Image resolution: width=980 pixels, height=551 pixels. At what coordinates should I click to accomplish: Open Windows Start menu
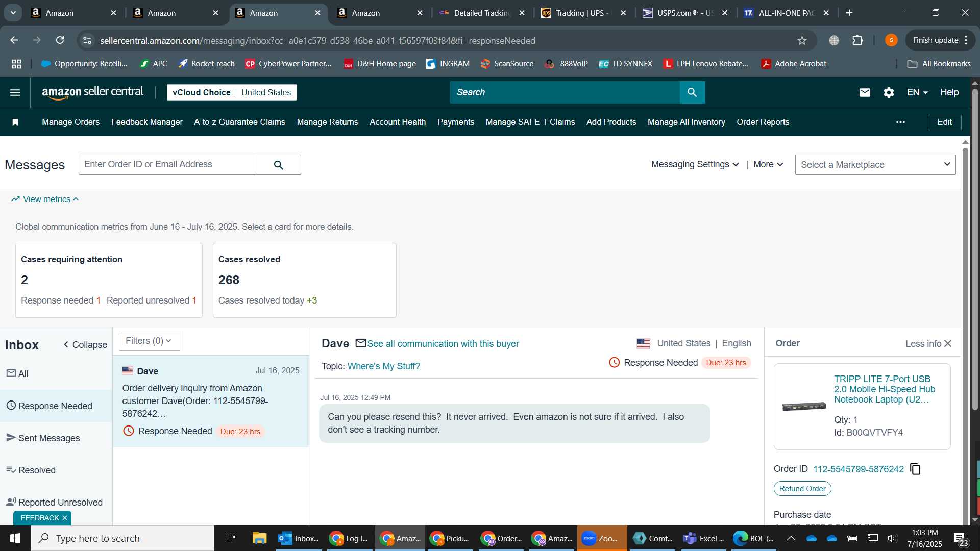point(15,538)
